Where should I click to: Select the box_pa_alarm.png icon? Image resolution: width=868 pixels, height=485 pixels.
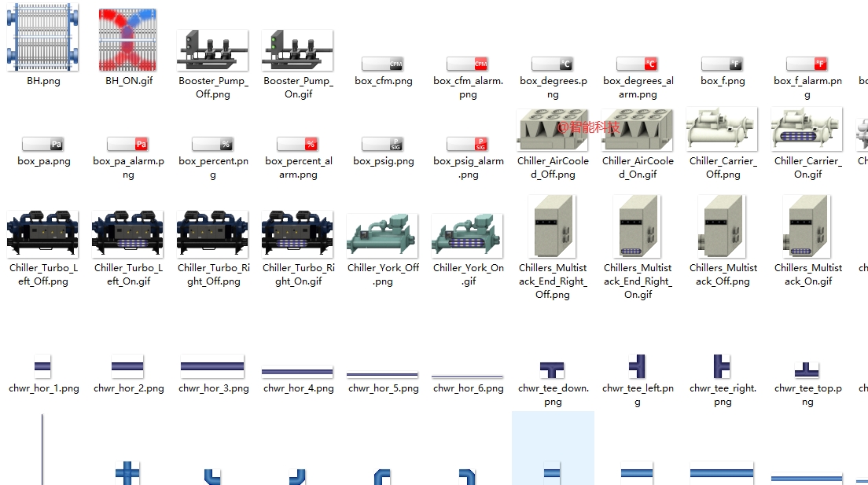click(128, 145)
